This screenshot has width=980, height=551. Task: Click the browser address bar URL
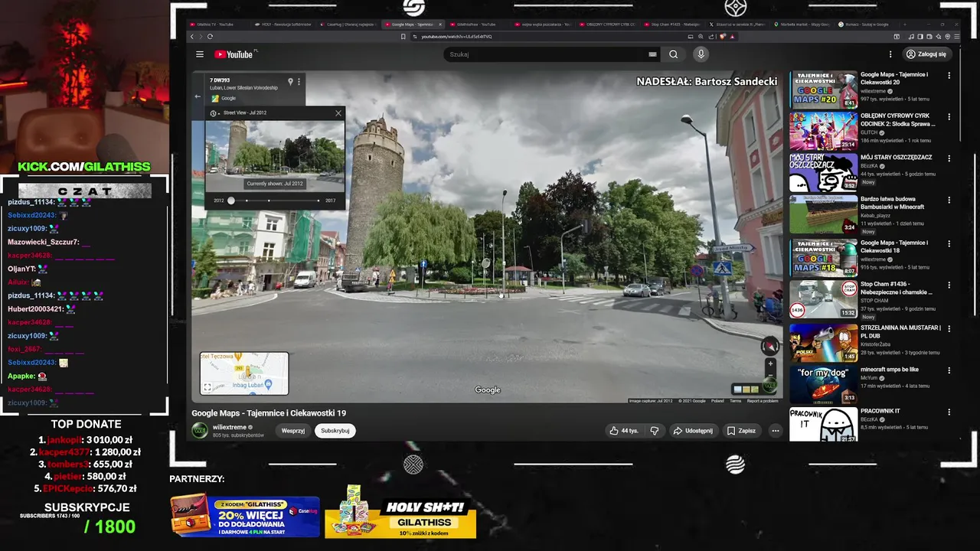point(456,36)
